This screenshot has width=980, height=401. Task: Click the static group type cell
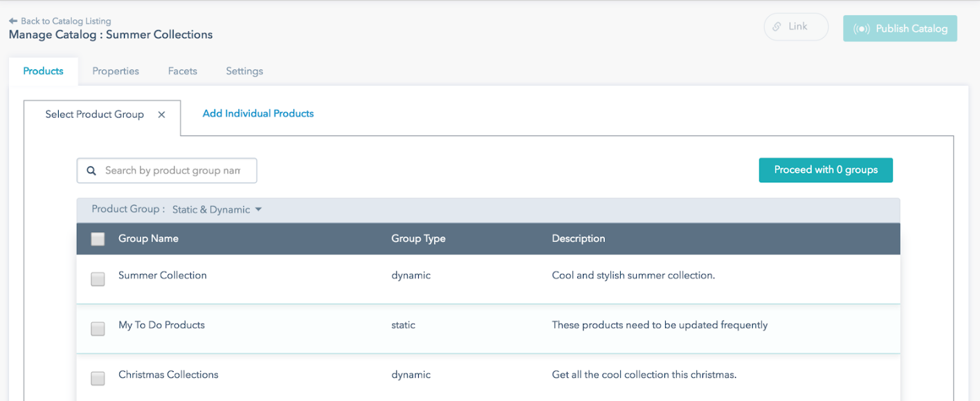tap(403, 325)
